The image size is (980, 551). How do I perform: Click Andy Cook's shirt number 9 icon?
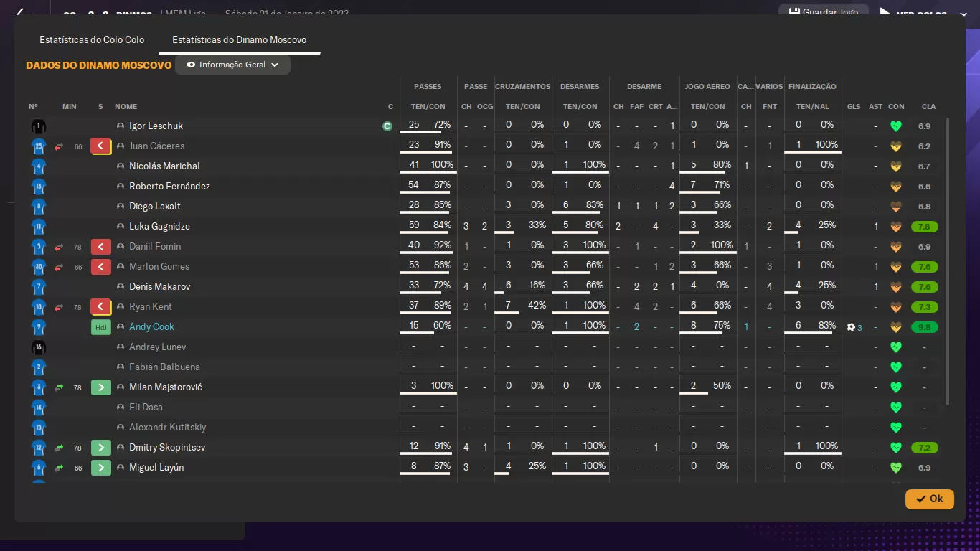tap(39, 327)
